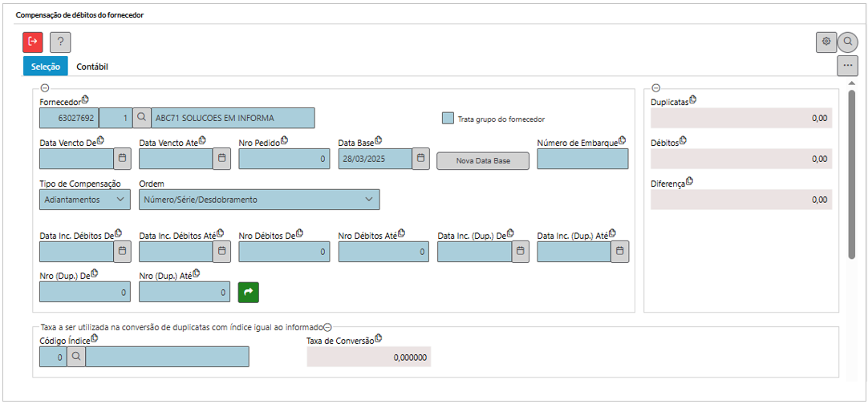This screenshot has width=868, height=404.
Task: Open settings gear icon at top right
Action: point(825,42)
